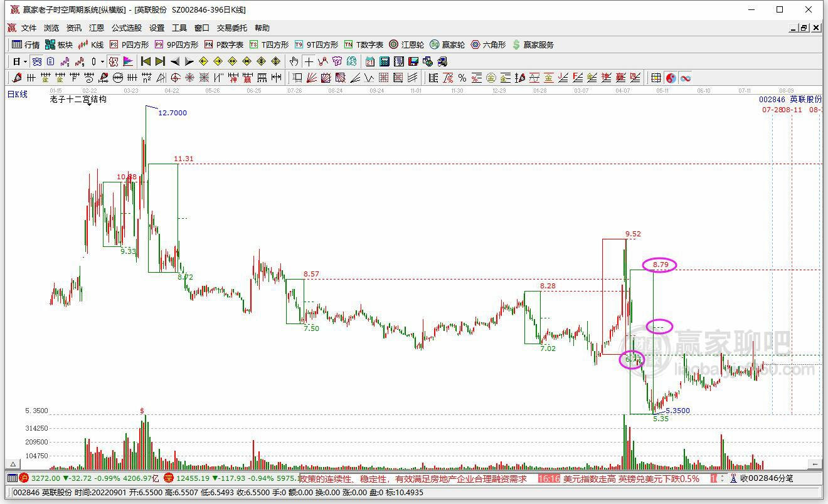Open the 文件 menu

click(x=29, y=28)
